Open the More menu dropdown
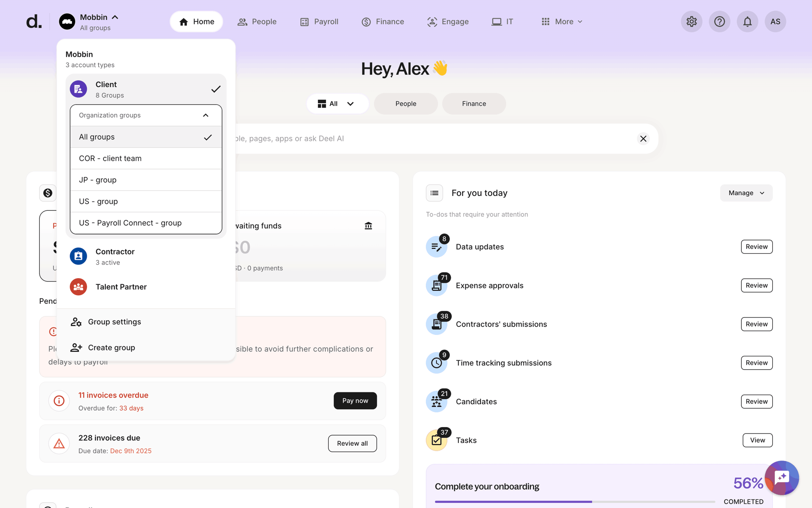The width and height of the screenshot is (812, 508). pos(562,22)
